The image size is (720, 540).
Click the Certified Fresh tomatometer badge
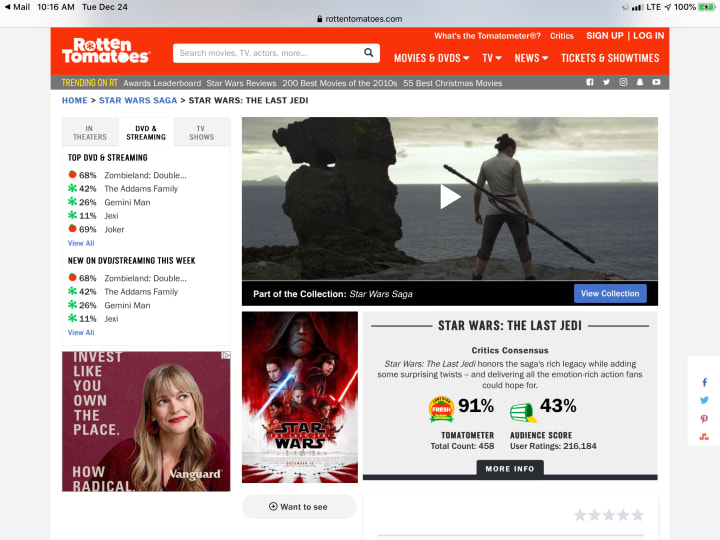[x=441, y=409]
